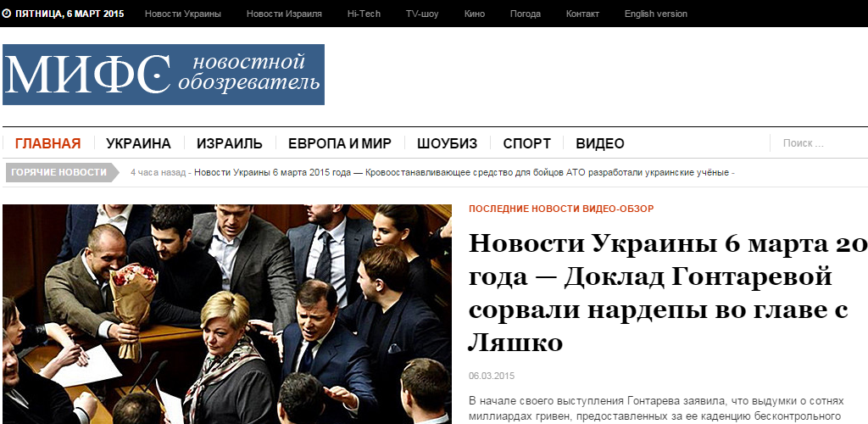Open the МИФС news site logo
868x424 pixels.
click(164, 75)
